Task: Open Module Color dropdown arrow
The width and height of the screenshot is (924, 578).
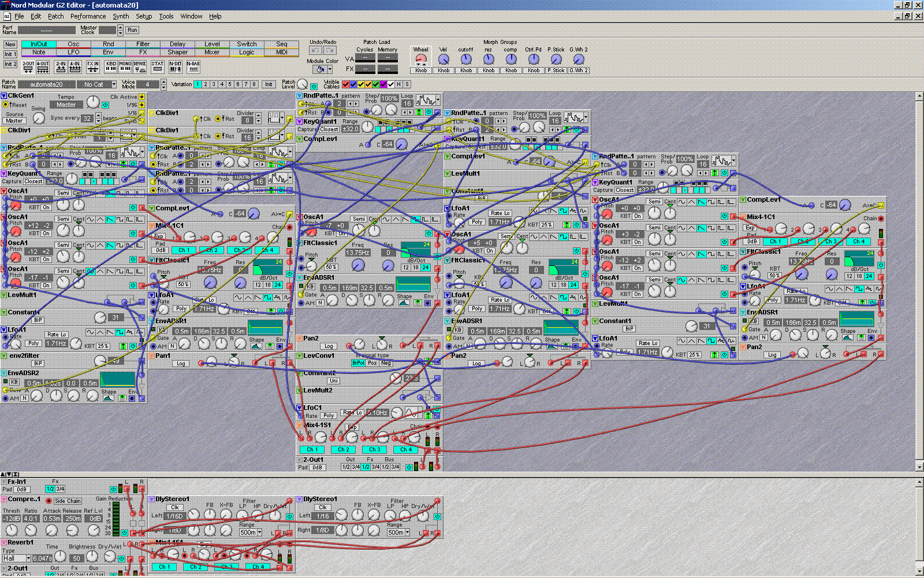Action: 330,69
